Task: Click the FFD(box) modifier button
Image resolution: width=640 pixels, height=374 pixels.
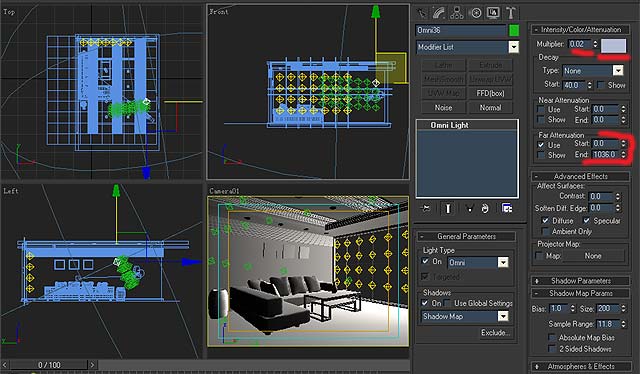Action: coord(490,93)
